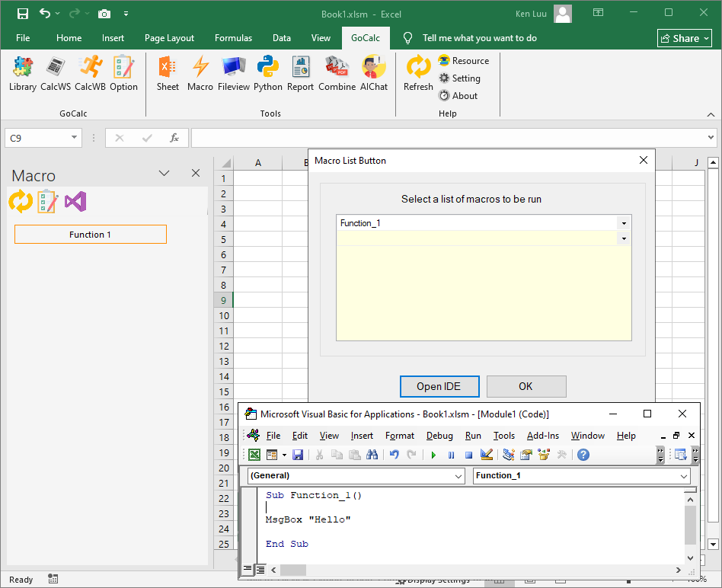Refresh the Macro pane list
722x588 pixels.
(x=21, y=202)
